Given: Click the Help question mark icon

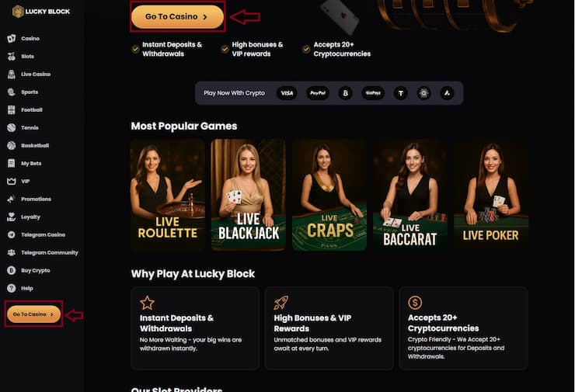Looking at the screenshot, I should (12, 288).
